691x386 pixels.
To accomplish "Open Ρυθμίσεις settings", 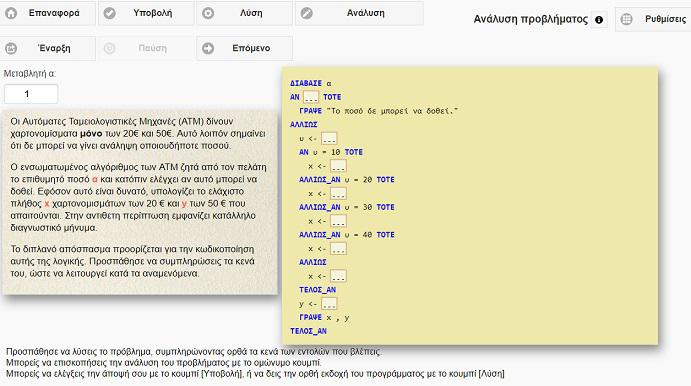I will (653, 19).
